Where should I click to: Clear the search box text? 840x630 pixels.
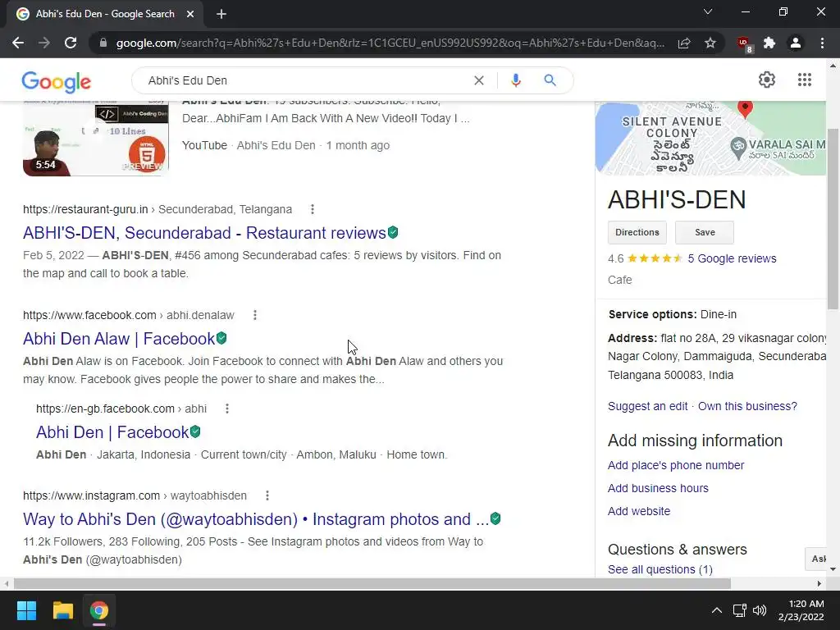pos(479,80)
